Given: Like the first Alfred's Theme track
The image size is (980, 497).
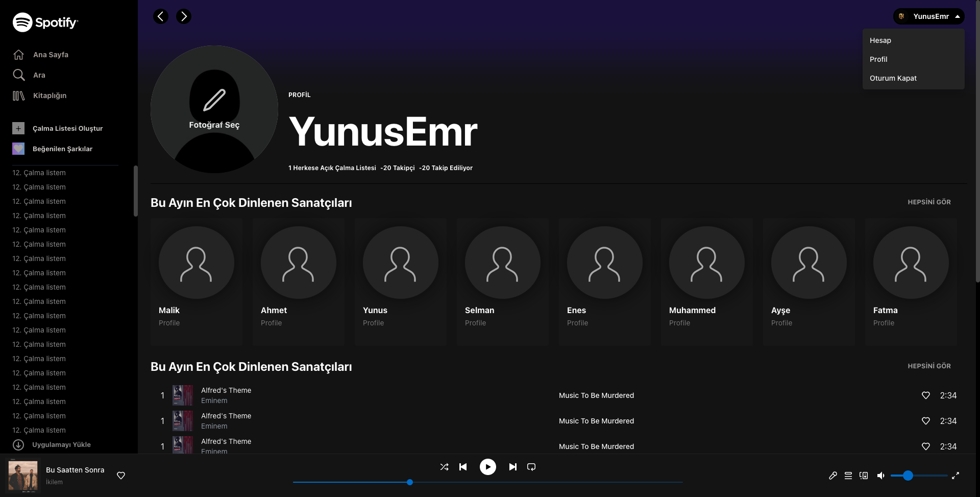Looking at the screenshot, I should click(926, 395).
